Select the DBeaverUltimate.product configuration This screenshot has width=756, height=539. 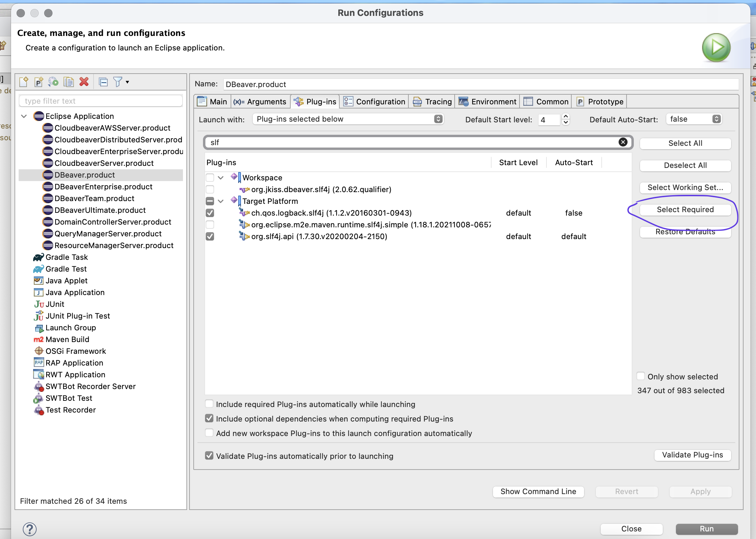coord(100,210)
